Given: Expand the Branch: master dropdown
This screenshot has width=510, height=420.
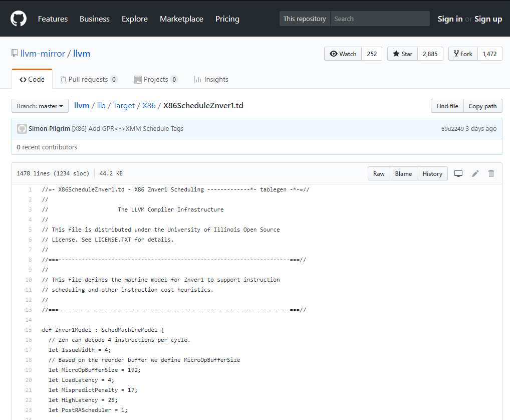Looking at the screenshot, I should pos(40,106).
